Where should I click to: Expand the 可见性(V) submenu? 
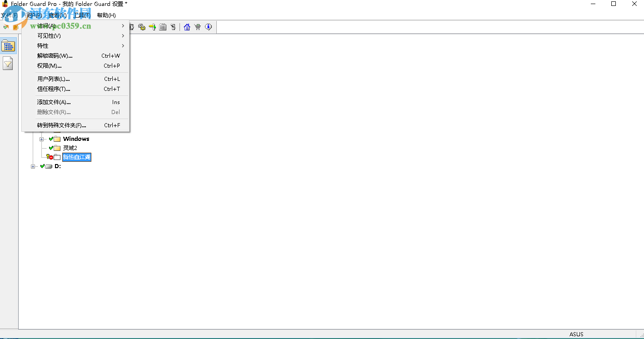76,36
